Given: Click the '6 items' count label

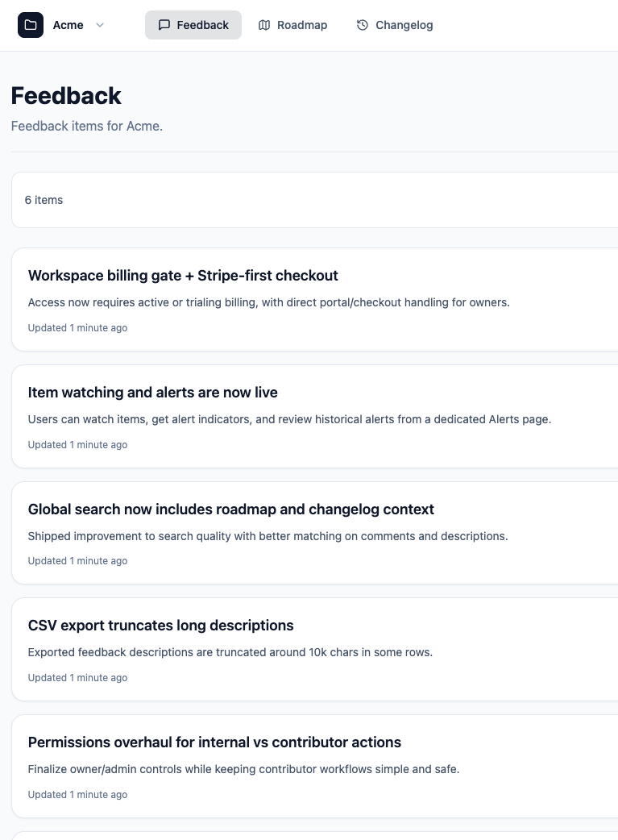Looking at the screenshot, I should [44, 199].
